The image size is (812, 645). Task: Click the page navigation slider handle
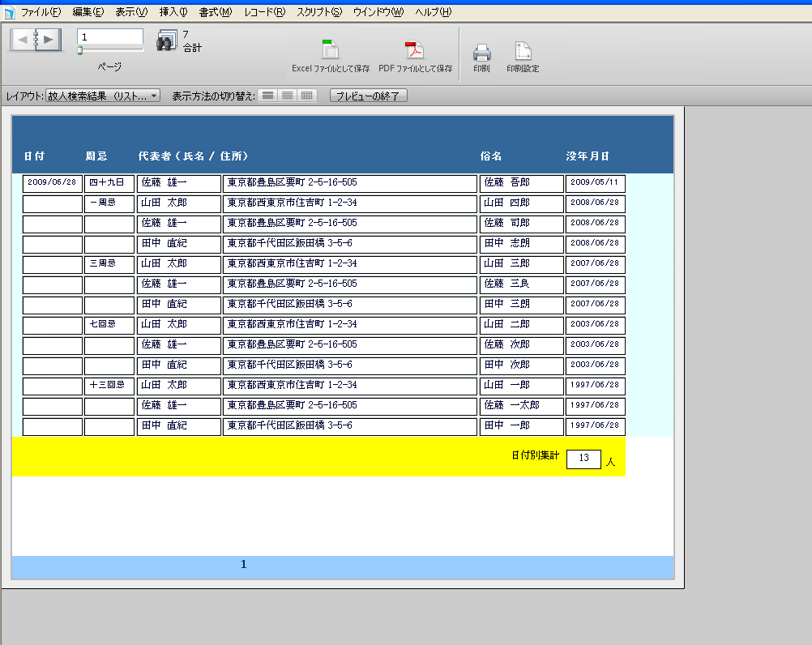pos(80,51)
